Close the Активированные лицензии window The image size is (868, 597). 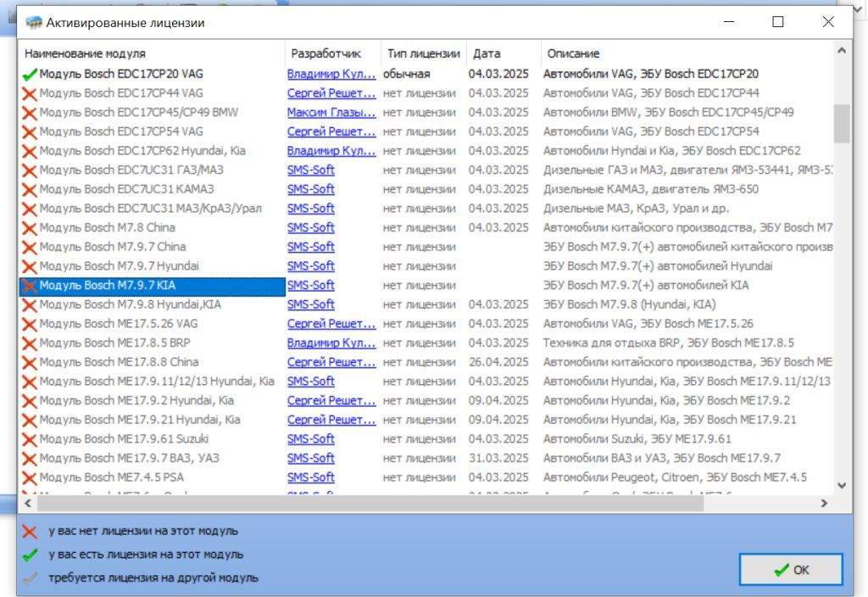pyautogui.click(x=828, y=22)
